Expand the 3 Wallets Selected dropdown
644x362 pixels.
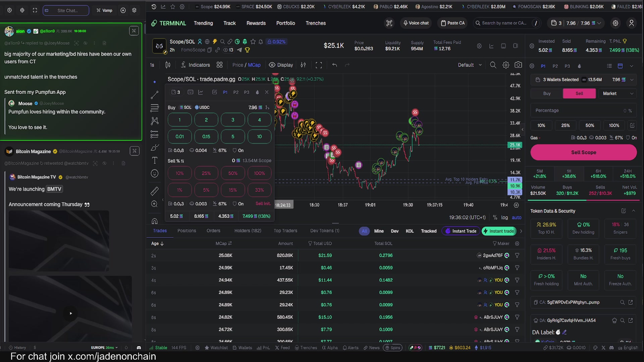(x=584, y=80)
